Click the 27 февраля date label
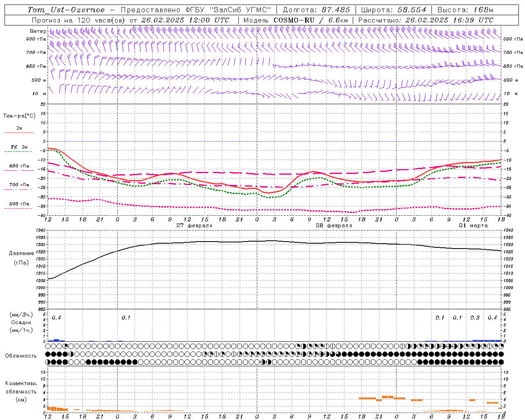Screen dimensions: 525x420 (194, 226)
